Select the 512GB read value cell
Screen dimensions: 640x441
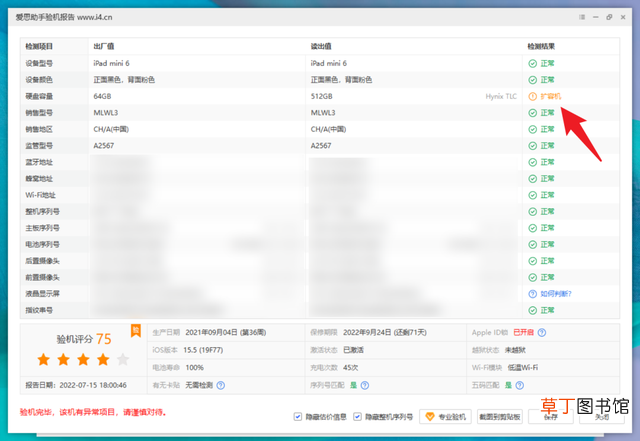[322, 96]
